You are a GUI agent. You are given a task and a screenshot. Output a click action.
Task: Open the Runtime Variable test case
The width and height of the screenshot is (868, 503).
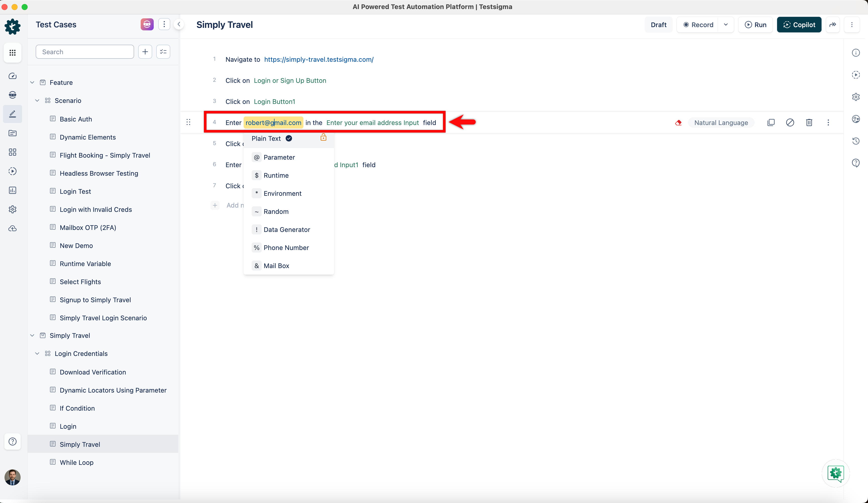pos(85,264)
